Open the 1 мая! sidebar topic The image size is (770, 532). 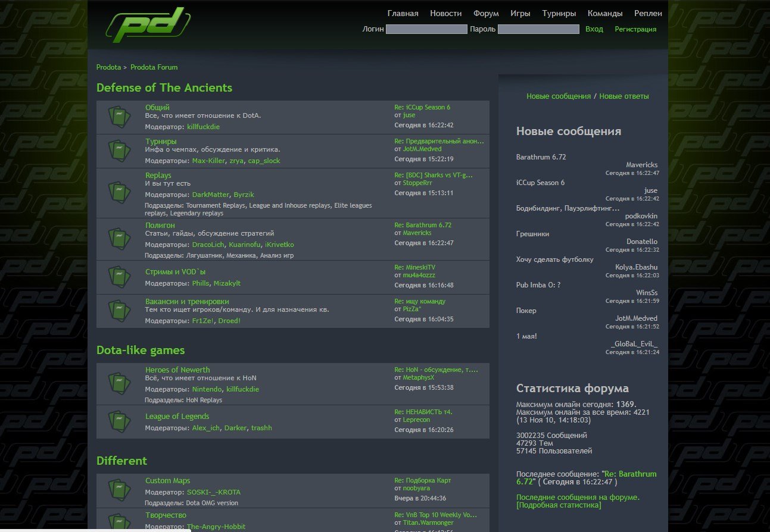[526, 336]
